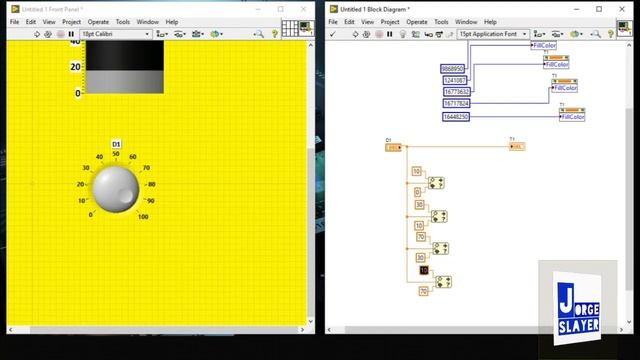Viewport: 640px width, 360px height.
Task: Click the Search magnifier in Front Panel toolbar
Action: [259, 34]
